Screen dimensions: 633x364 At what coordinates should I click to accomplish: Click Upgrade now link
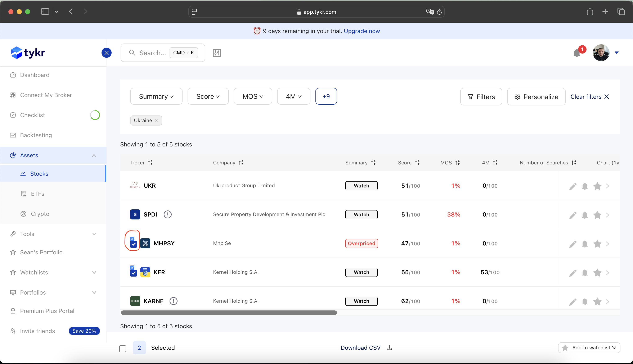[x=362, y=31]
